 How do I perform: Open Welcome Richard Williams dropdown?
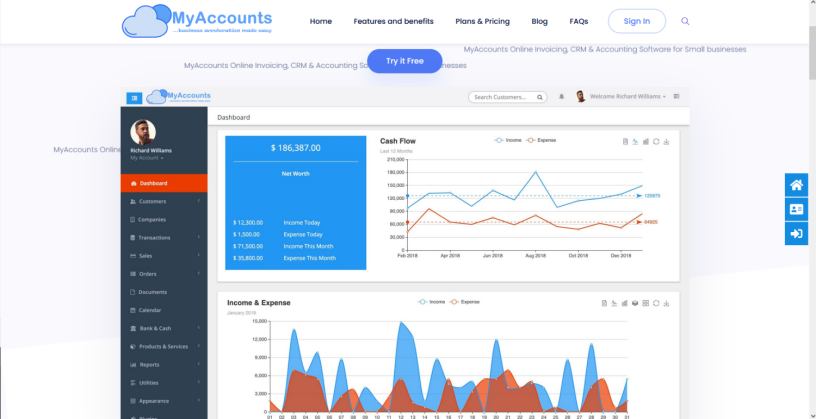628,96
